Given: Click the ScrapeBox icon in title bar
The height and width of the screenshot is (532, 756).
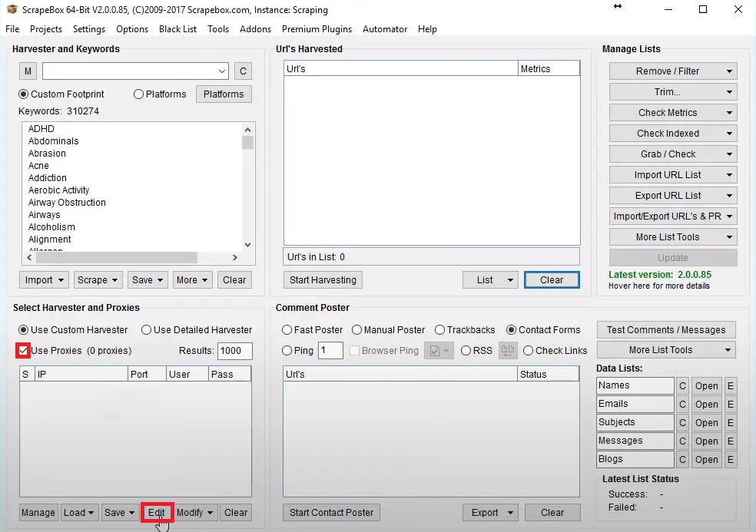Looking at the screenshot, I should [x=11, y=10].
